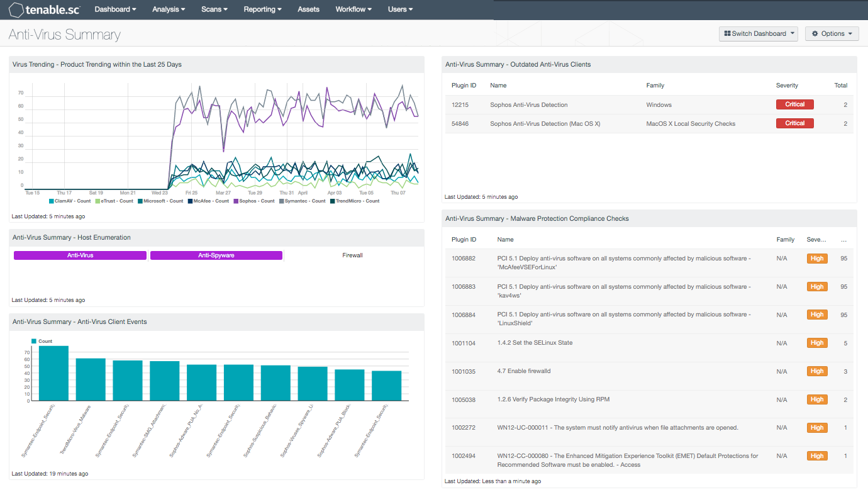
Task: Toggle Microsoft - Count legend entry
Action: tap(160, 201)
